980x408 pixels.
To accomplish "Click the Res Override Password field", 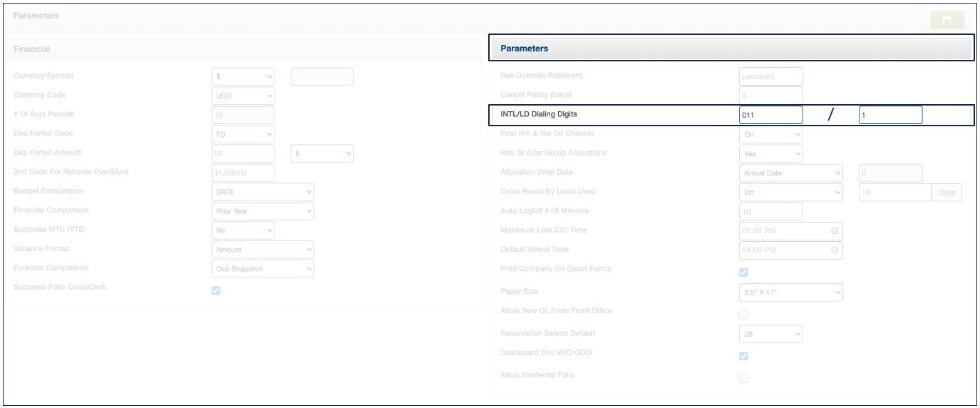I will (770, 76).
